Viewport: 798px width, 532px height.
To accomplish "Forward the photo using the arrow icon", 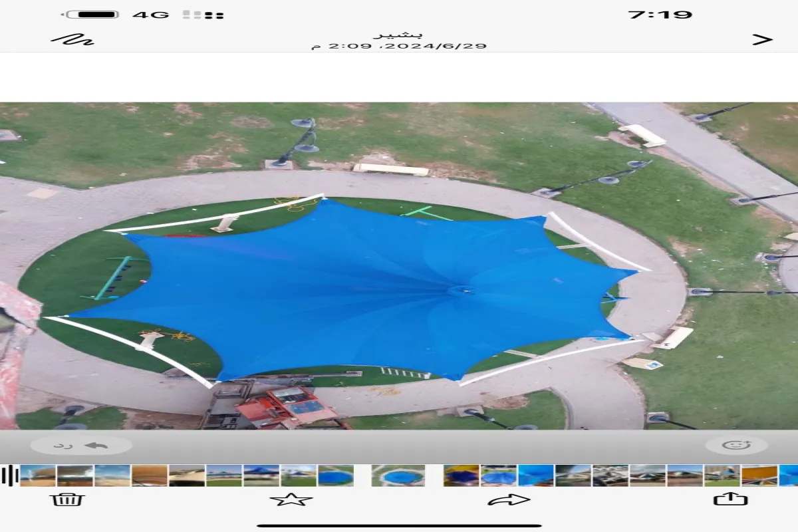I will pyautogui.click(x=509, y=499).
